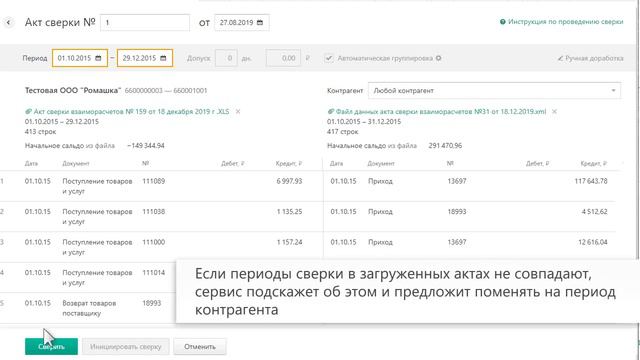Open calendar for period end 29.12.2015
This screenshot has width=640, height=360.
(x=163, y=58)
